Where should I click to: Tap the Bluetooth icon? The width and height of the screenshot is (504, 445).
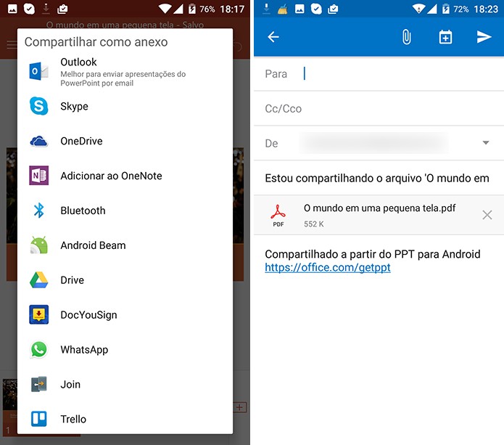click(x=38, y=211)
